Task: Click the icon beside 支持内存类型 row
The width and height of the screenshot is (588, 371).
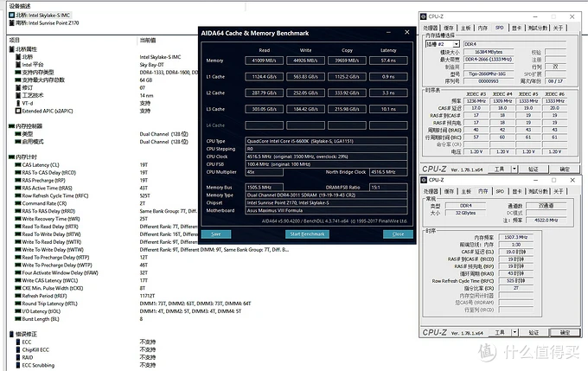Action: click(18, 72)
